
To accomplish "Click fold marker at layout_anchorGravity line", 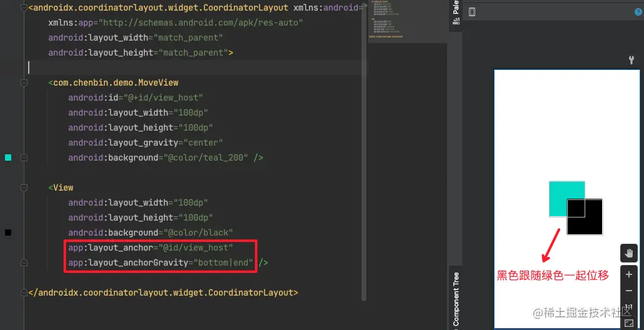I will point(24,262).
